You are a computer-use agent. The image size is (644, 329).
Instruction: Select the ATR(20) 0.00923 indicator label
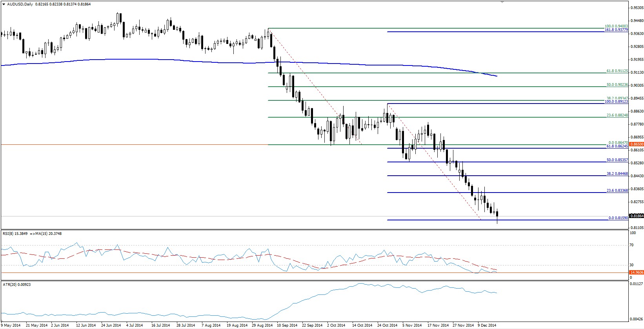point(17,284)
